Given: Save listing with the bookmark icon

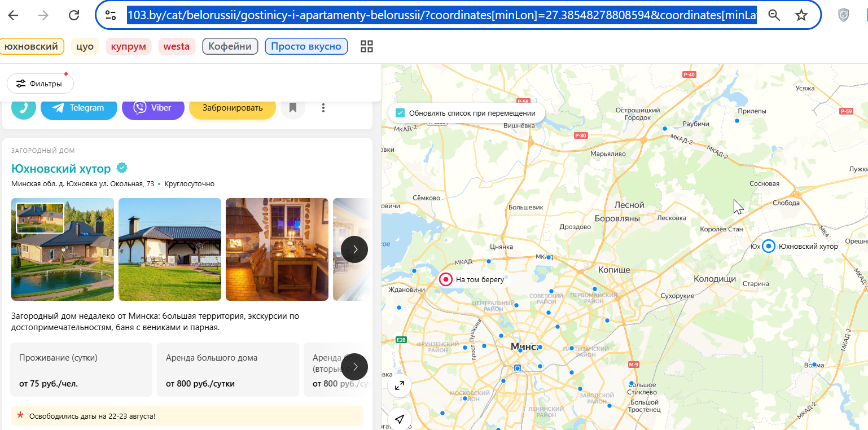Looking at the screenshot, I should (293, 108).
